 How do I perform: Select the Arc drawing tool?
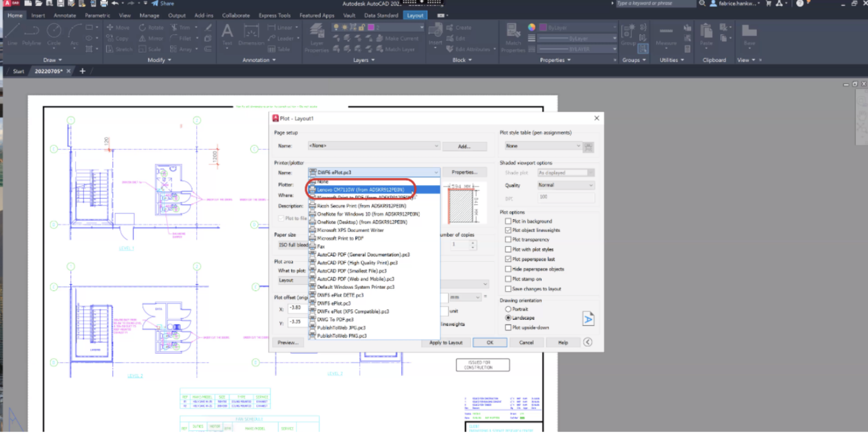click(x=74, y=34)
